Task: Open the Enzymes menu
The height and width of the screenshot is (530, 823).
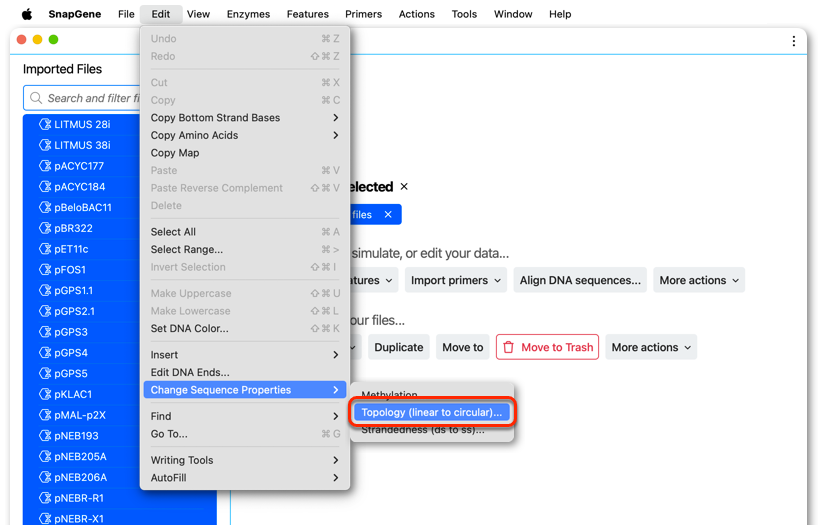Action: [248, 14]
